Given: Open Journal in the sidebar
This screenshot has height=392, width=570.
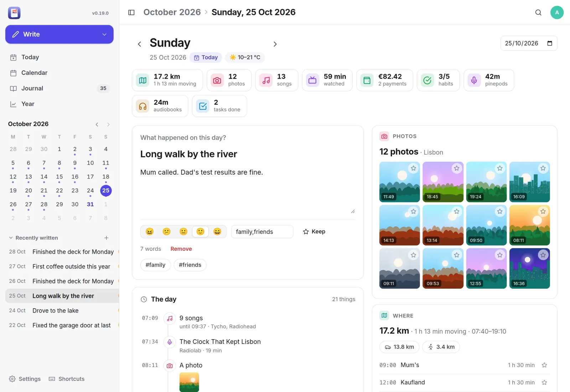Looking at the screenshot, I should point(59,88).
